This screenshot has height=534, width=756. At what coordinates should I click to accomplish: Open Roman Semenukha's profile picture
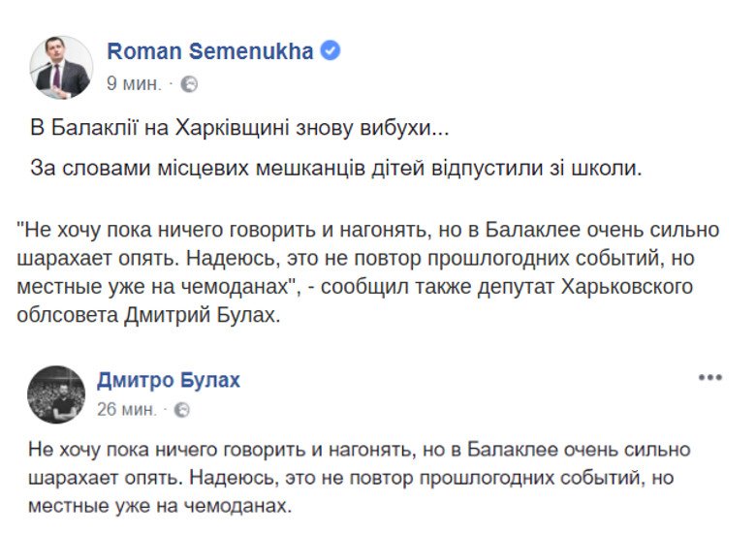click(x=61, y=68)
